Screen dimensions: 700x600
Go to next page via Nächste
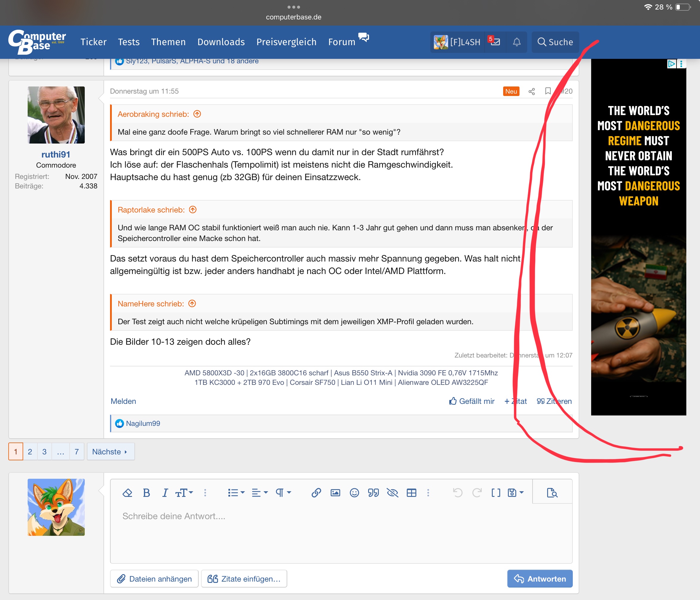point(110,451)
